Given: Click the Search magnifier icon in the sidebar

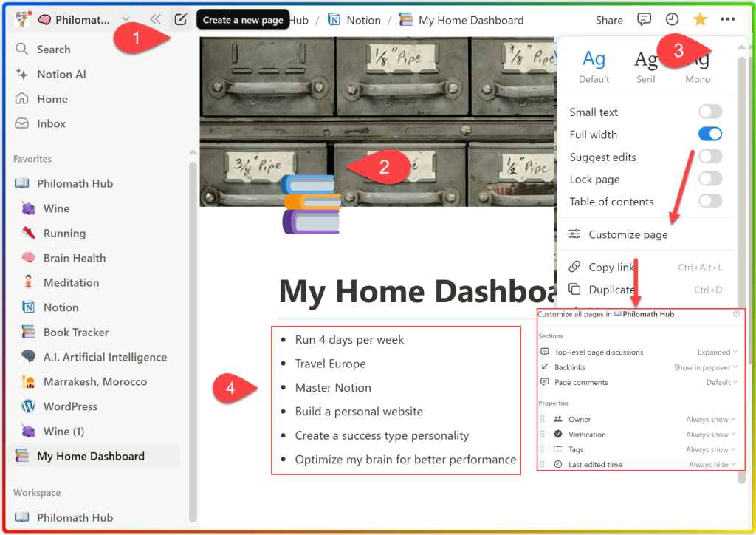Looking at the screenshot, I should coord(21,49).
